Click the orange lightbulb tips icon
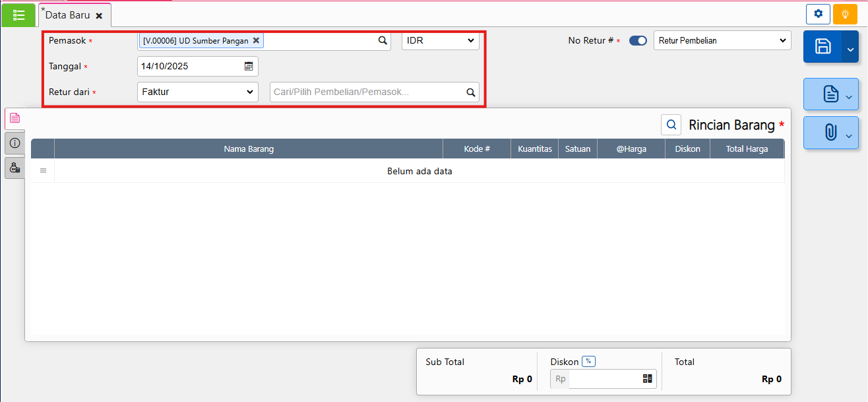The height and width of the screenshot is (402, 868). coord(845,14)
